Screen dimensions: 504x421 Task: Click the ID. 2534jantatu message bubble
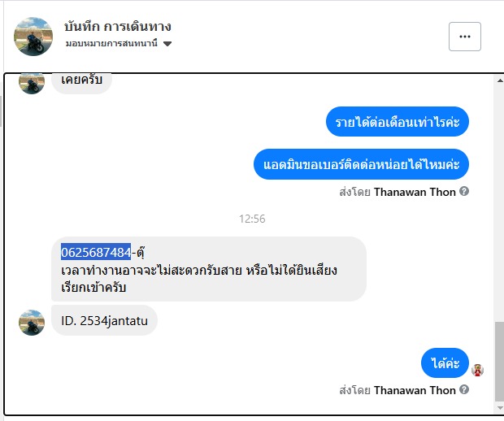tap(104, 320)
